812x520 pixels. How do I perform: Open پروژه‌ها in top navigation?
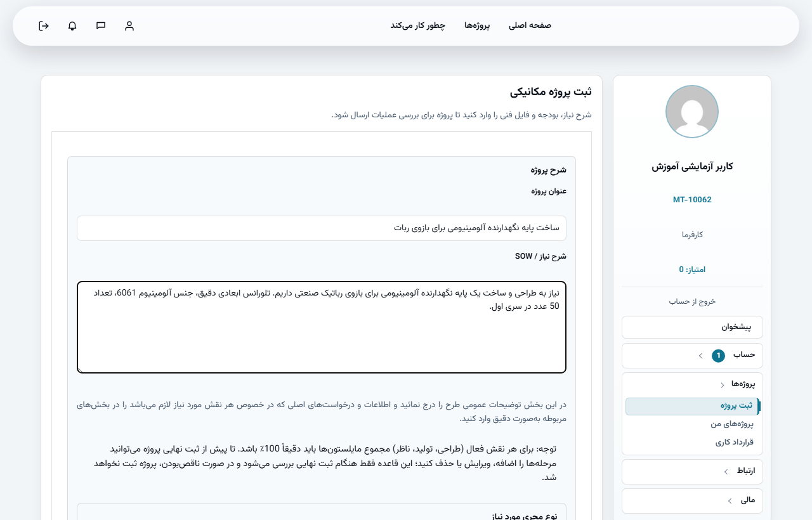(477, 25)
